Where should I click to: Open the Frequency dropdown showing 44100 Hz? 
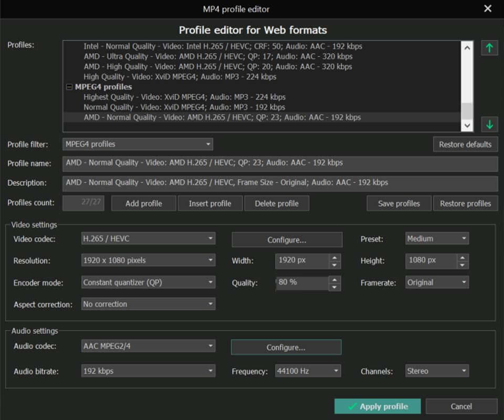click(x=308, y=371)
